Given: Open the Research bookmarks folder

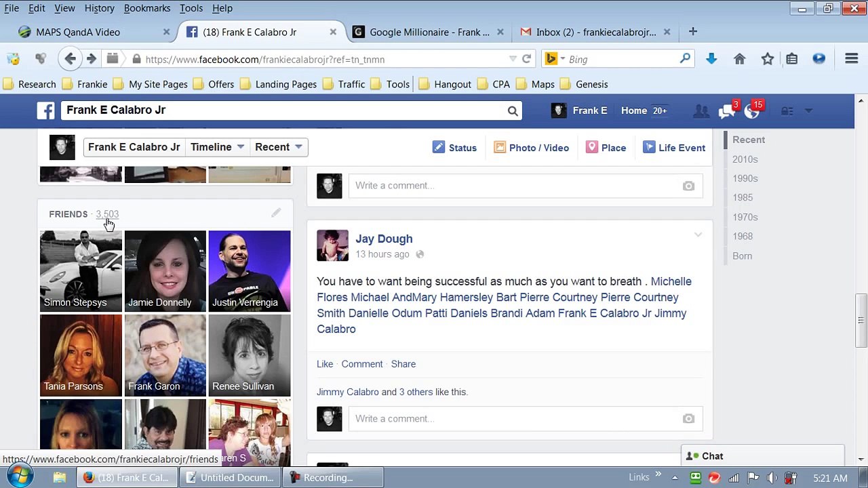Looking at the screenshot, I should 29,84.
